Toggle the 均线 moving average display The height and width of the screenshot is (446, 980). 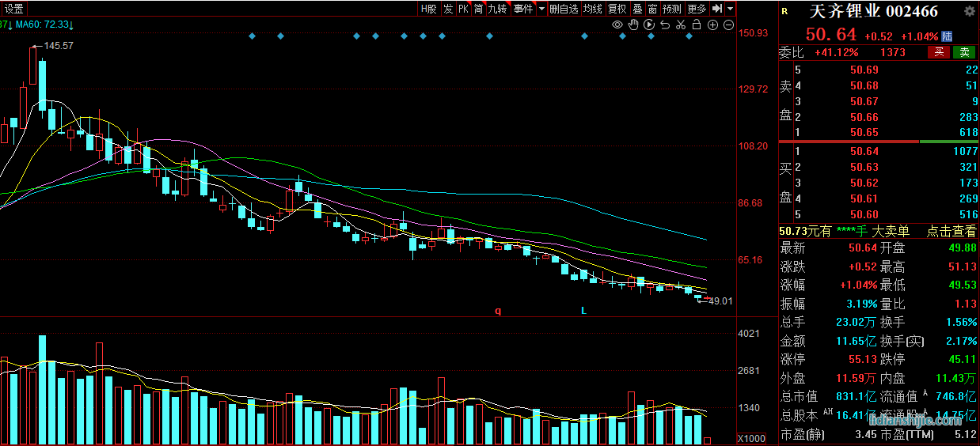(x=592, y=9)
